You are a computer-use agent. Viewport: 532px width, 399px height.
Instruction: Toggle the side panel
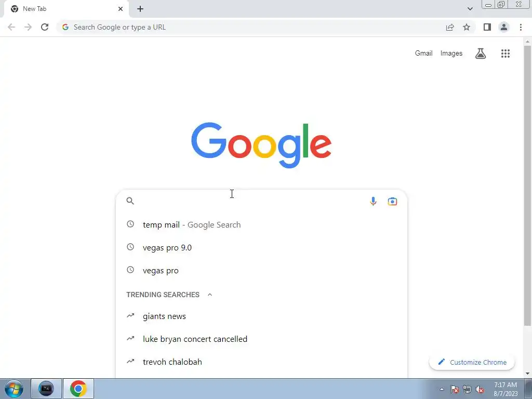[x=487, y=27]
